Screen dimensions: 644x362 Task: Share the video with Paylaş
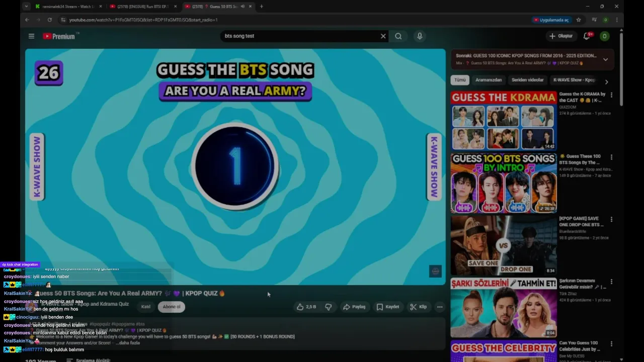pos(354,307)
